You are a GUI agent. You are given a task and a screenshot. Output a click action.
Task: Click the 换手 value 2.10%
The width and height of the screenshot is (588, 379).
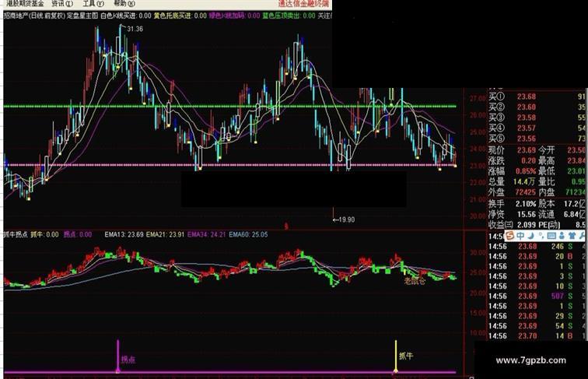click(x=526, y=204)
